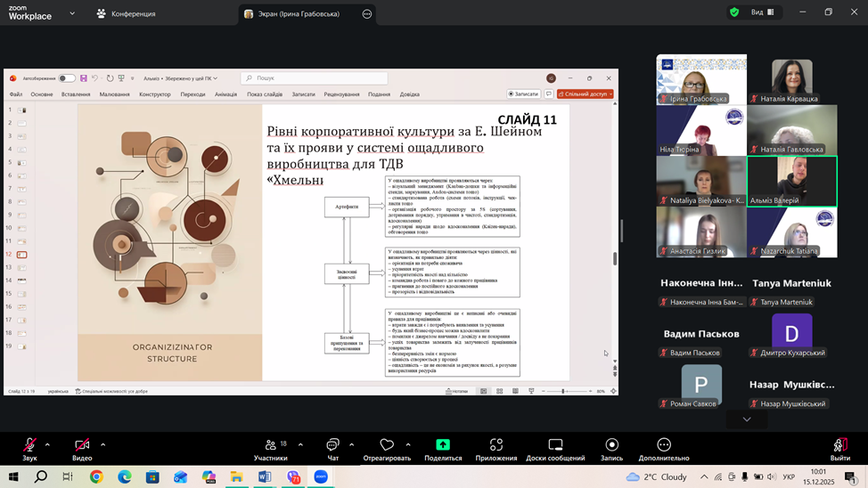Open the Вид view dropdown in Zoom
This screenshot has height=488, width=868.
click(x=762, y=12)
